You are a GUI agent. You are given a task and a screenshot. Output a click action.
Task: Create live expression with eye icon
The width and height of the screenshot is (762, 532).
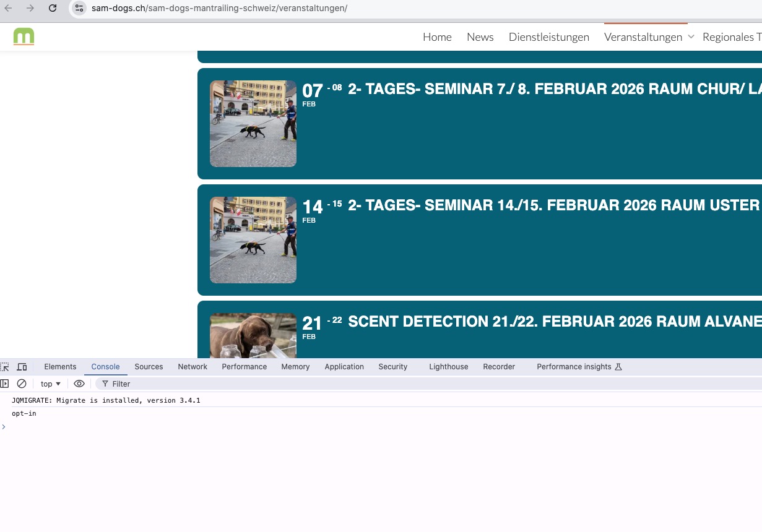[79, 384]
